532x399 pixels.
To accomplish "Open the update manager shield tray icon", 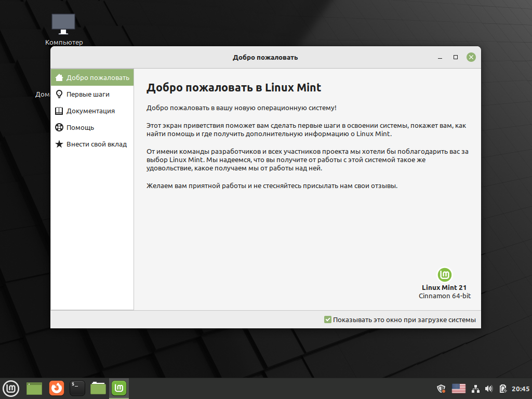I will coord(441,389).
